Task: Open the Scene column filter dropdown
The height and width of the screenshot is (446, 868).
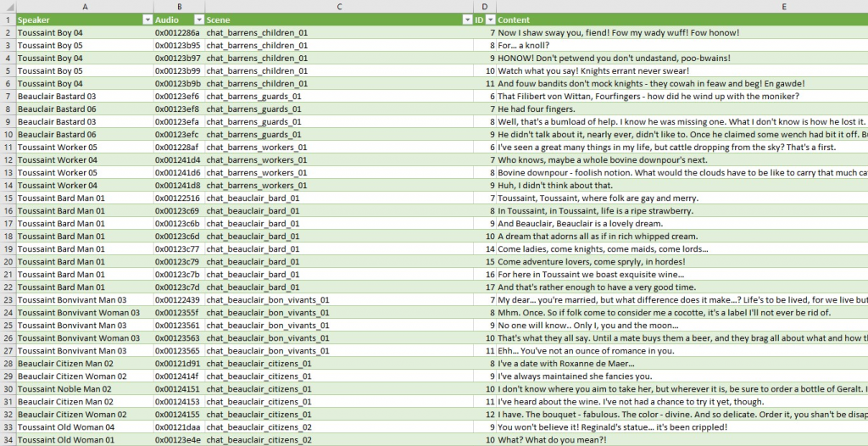Action: (x=468, y=20)
